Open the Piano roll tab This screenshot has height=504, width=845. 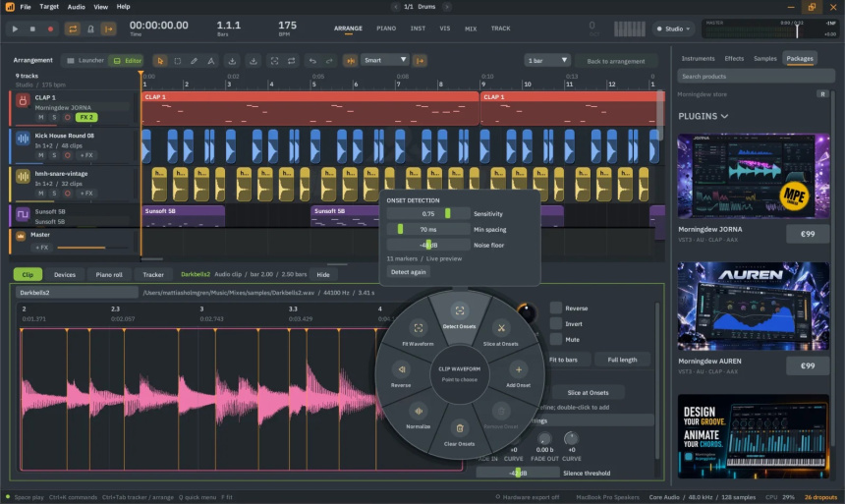(x=109, y=275)
